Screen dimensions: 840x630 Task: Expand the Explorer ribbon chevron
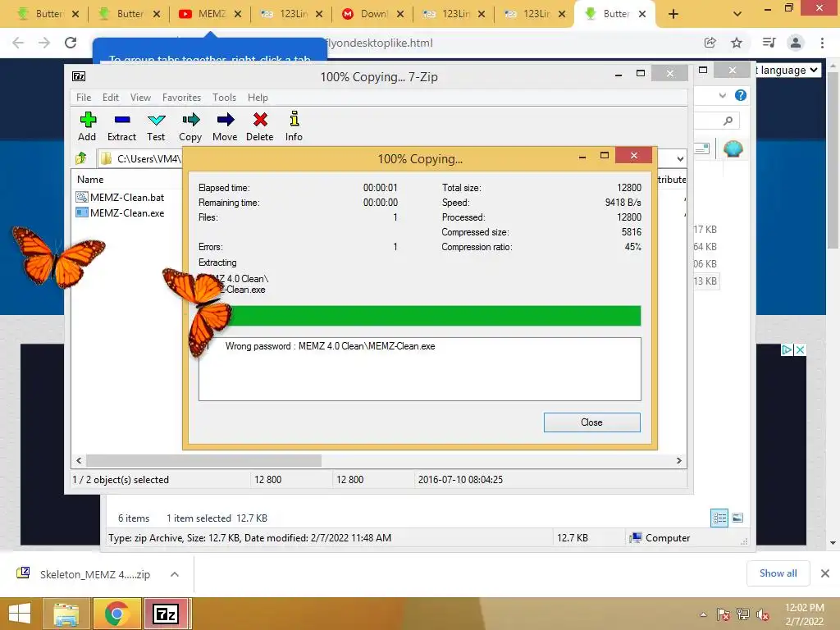723,95
